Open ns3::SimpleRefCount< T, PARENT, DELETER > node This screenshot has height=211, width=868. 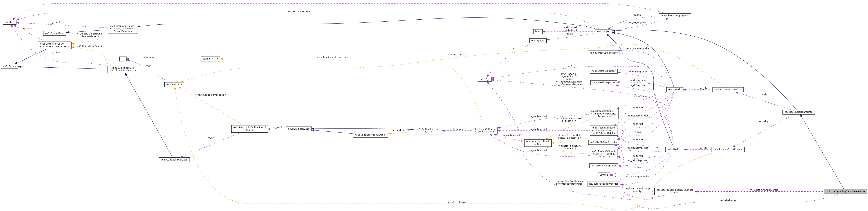tap(55, 45)
